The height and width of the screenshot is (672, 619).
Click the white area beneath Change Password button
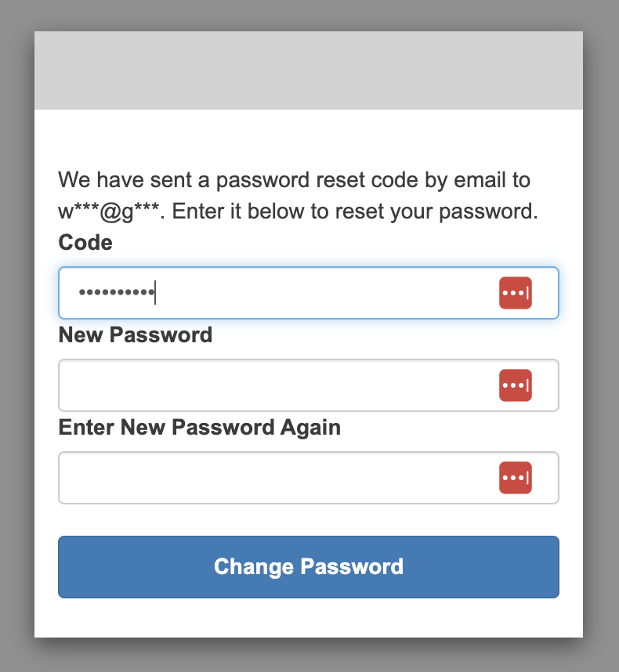coord(309,618)
